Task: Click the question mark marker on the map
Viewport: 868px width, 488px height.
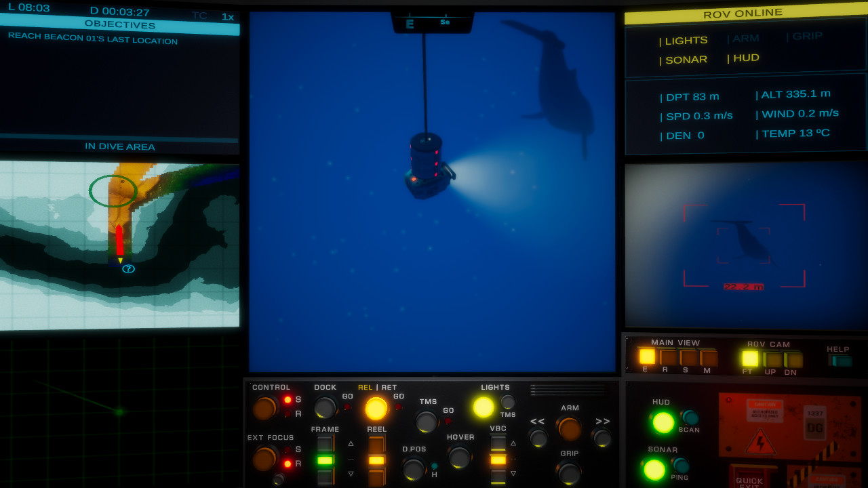Action: tap(128, 268)
